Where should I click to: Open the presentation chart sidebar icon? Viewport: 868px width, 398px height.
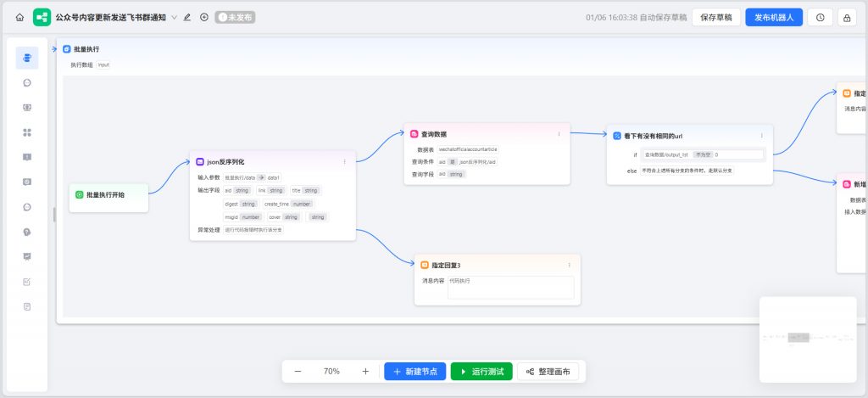coord(27,256)
